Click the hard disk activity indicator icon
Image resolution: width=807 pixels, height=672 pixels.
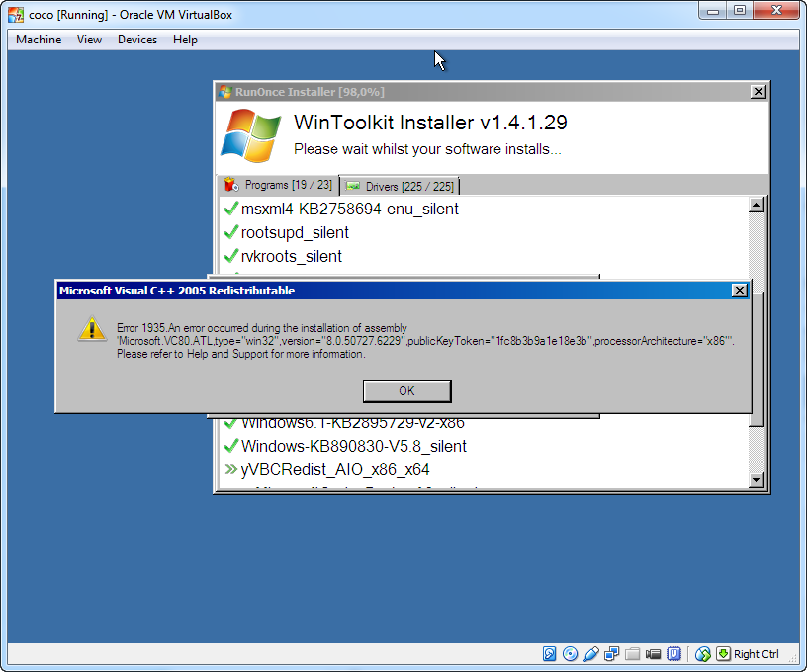549,654
